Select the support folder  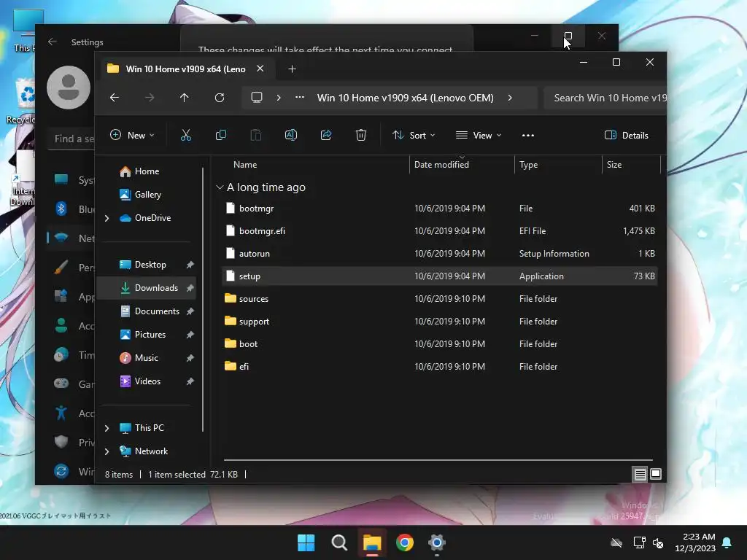pyautogui.click(x=440, y=322)
